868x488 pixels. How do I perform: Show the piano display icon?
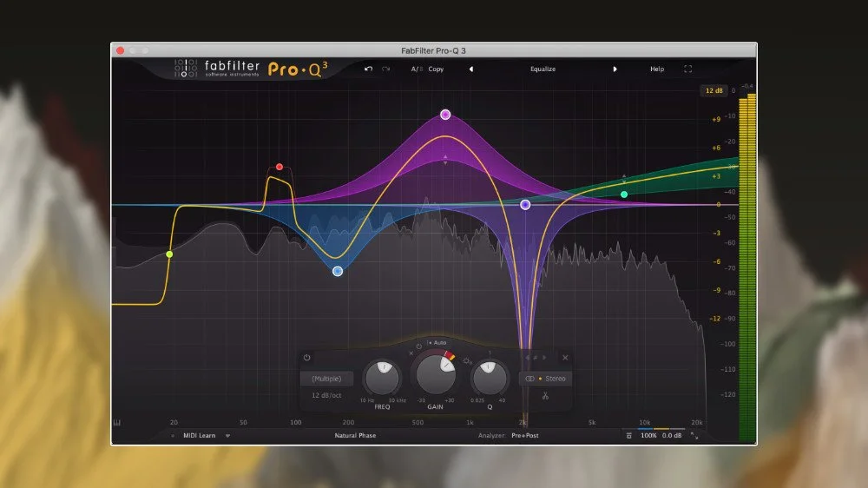117,423
